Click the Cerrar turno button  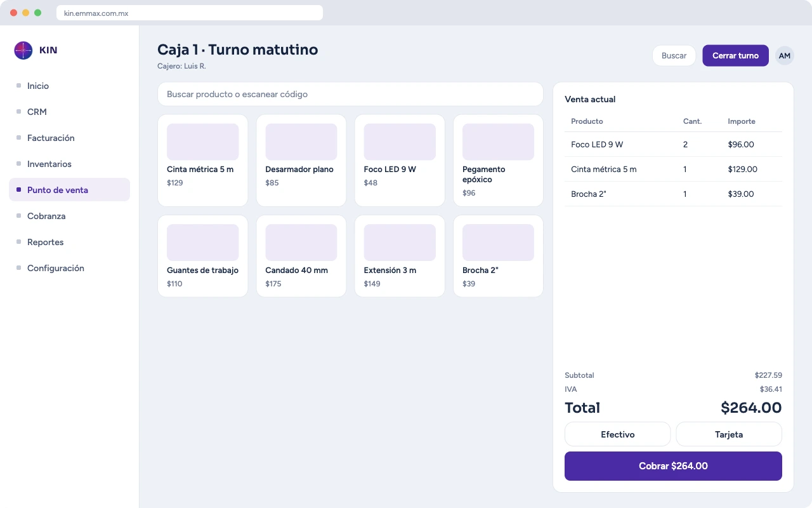point(735,56)
